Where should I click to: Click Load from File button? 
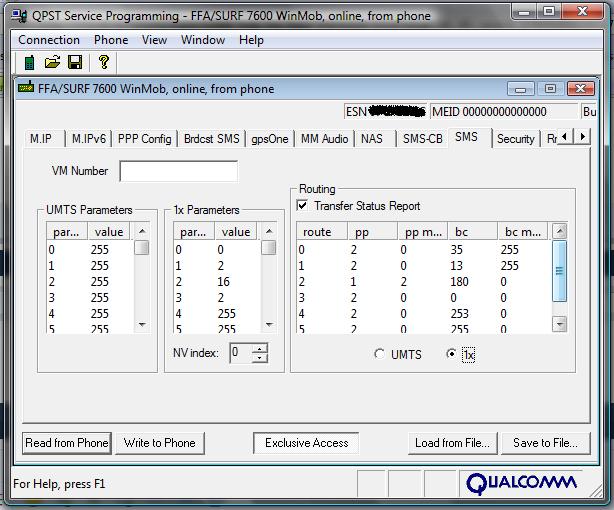tap(452, 443)
